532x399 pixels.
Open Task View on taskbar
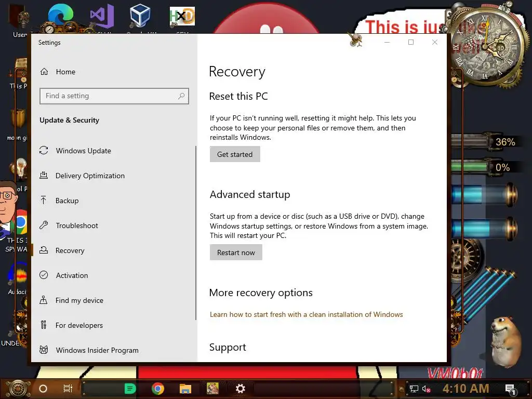(68, 389)
